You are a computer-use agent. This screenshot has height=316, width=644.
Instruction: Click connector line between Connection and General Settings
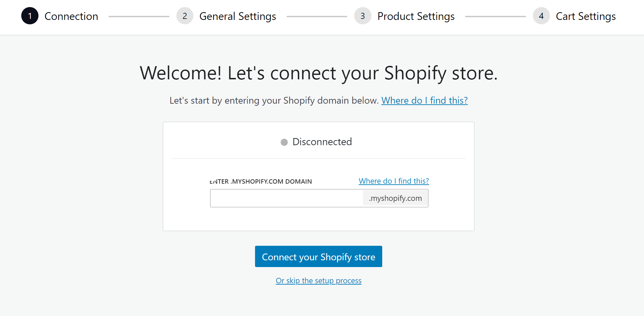[139, 16]
